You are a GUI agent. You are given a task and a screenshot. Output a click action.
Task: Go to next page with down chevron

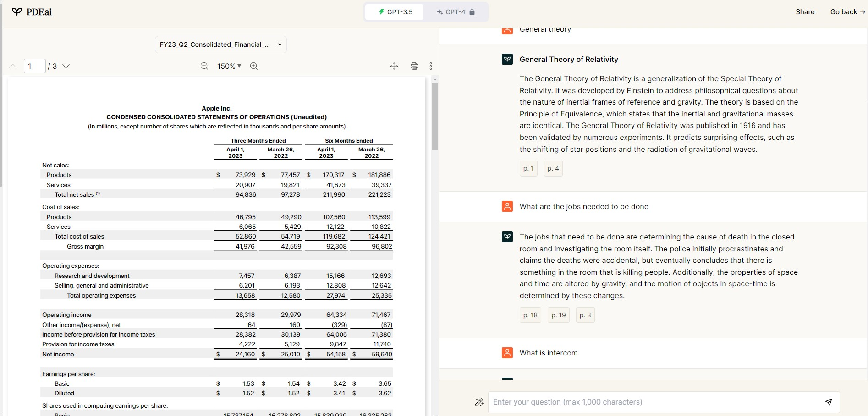pos(66,66)
